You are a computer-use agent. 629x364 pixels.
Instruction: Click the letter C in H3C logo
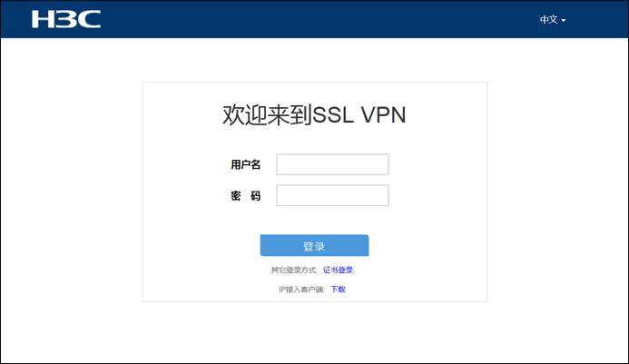(x=90, y=19)
